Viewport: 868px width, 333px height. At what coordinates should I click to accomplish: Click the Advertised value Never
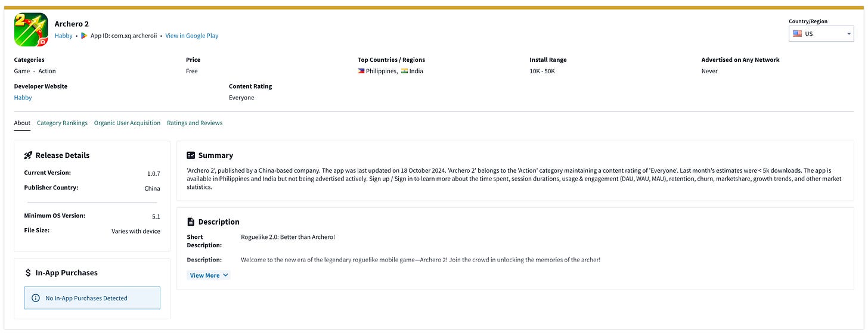[709, 71]
